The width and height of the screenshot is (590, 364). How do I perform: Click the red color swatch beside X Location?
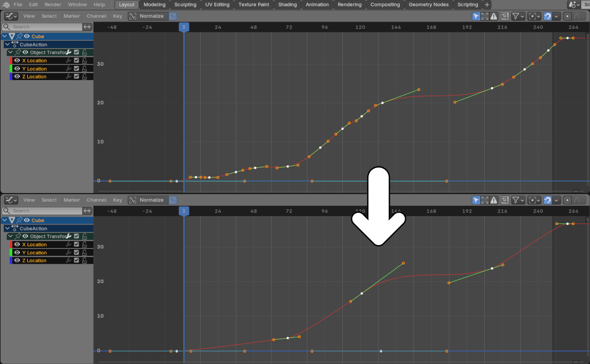tap(11, 60)
